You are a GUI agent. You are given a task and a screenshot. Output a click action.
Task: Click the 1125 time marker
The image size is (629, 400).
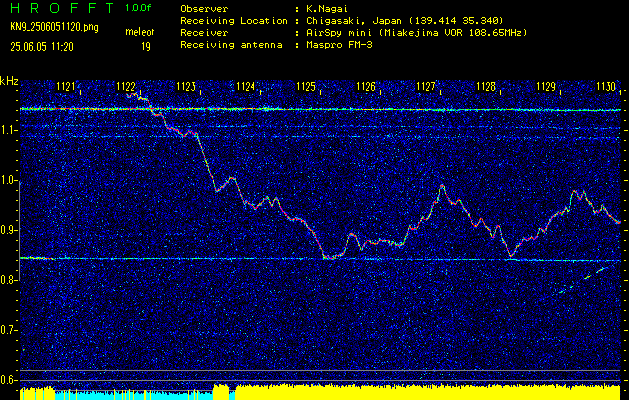click(x=306, y=86)
